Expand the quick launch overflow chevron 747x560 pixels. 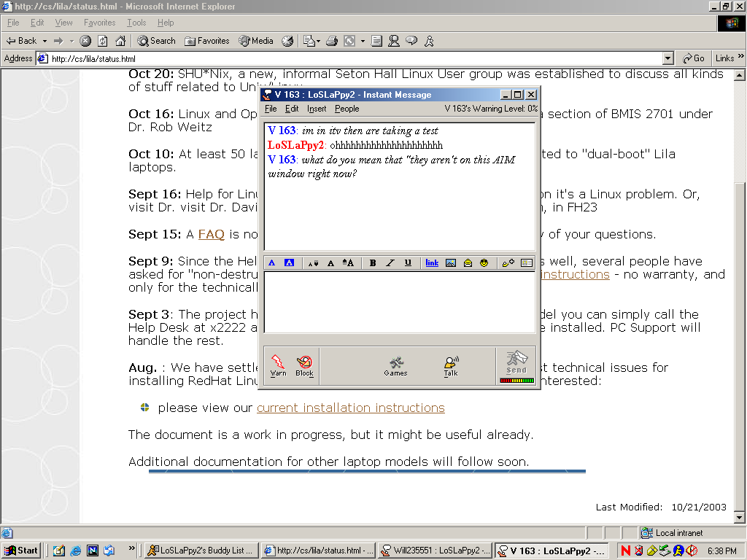132,548
